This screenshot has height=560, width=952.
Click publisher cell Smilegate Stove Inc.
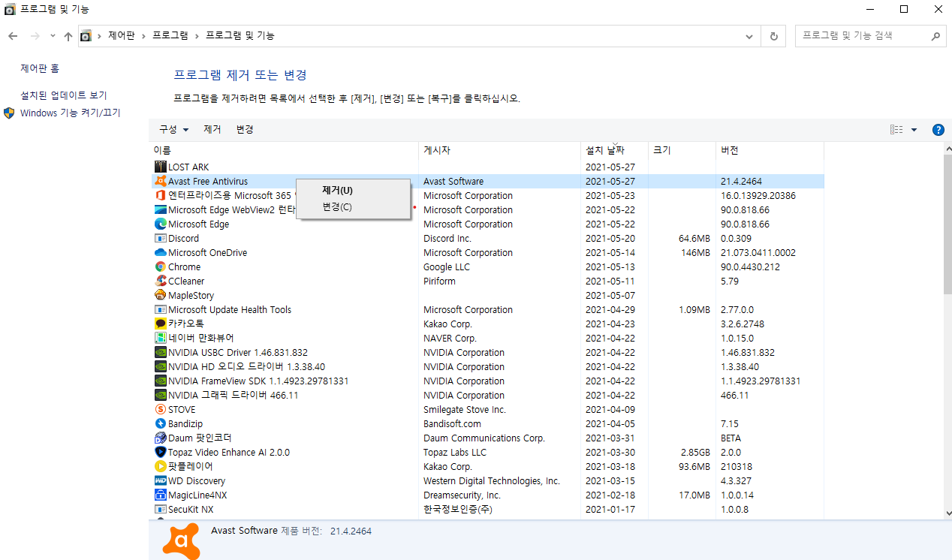point(465,409)
